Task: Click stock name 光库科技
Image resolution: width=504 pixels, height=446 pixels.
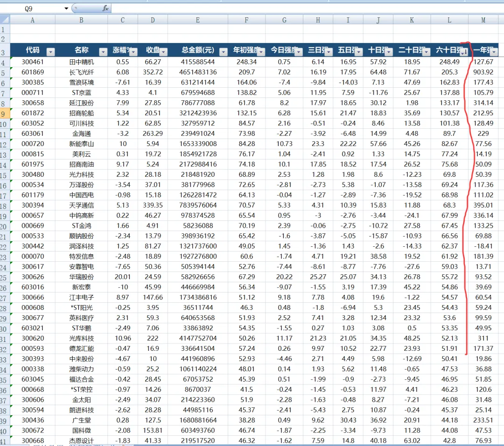Action: (81, 338)
